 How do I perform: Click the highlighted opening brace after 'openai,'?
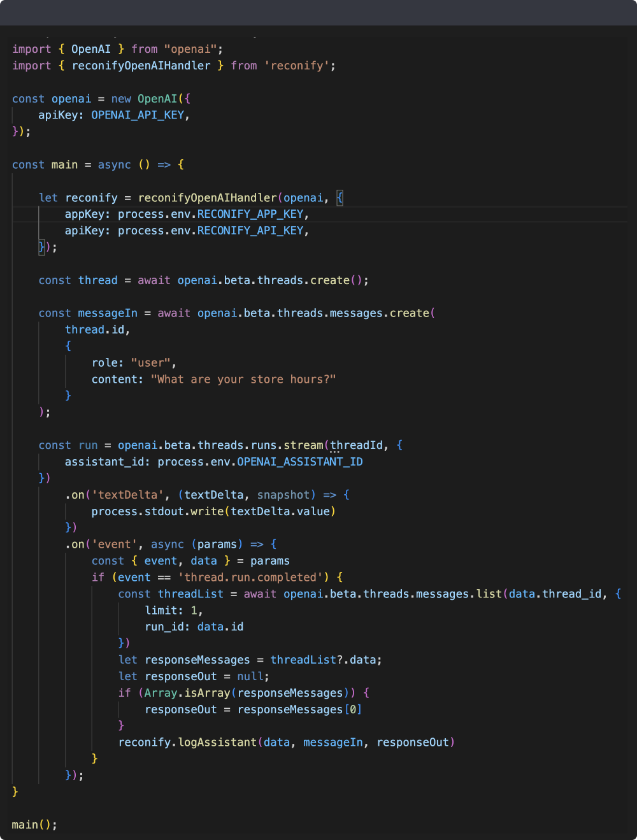pos(340,197)
